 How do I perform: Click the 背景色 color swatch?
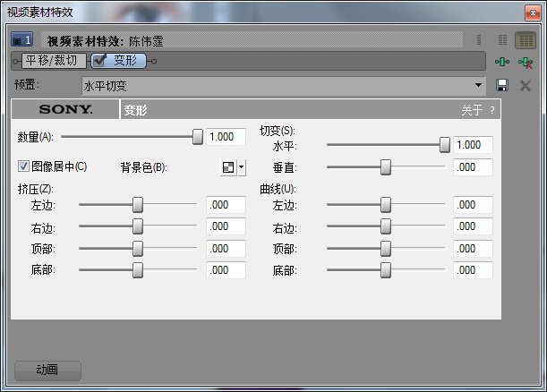tap(228, 167)
